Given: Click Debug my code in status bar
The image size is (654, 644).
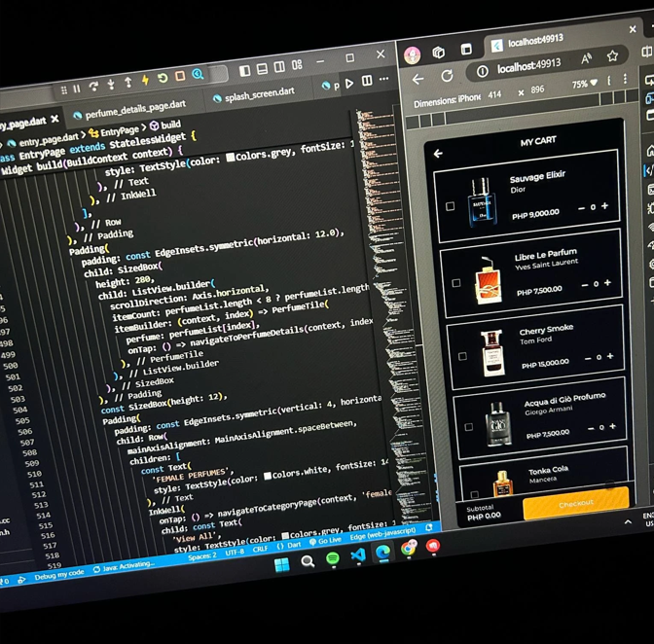Looking at the screenshot, I should point(59,575).
